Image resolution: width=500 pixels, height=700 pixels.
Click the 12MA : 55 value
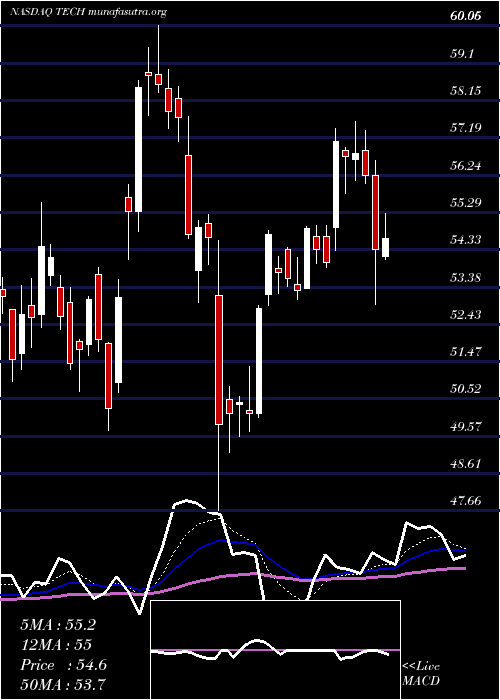pos(56,645)
